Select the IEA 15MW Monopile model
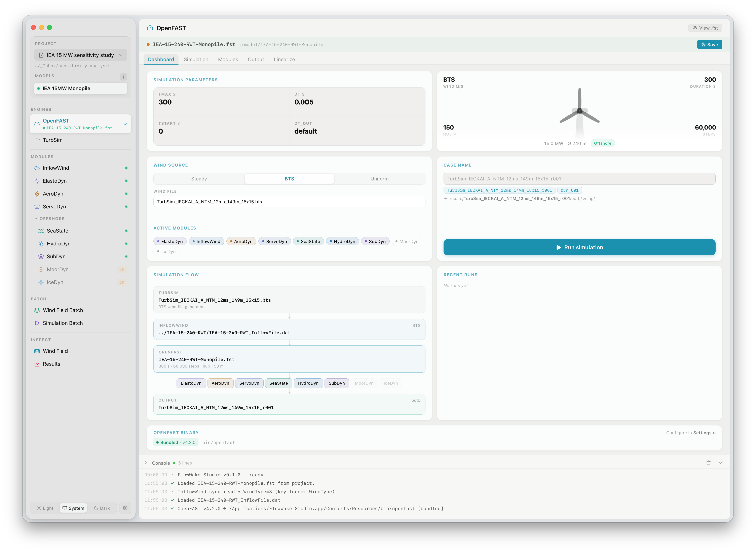 [x=80, y=89]
